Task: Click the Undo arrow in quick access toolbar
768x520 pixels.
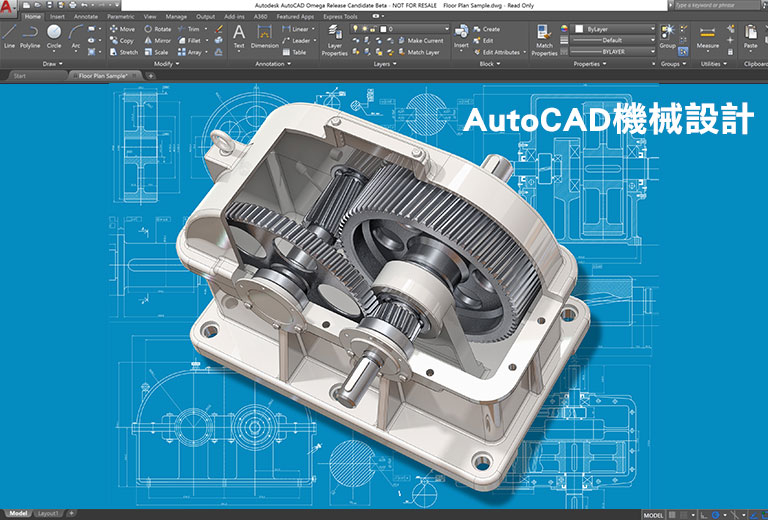Action: 84,5
